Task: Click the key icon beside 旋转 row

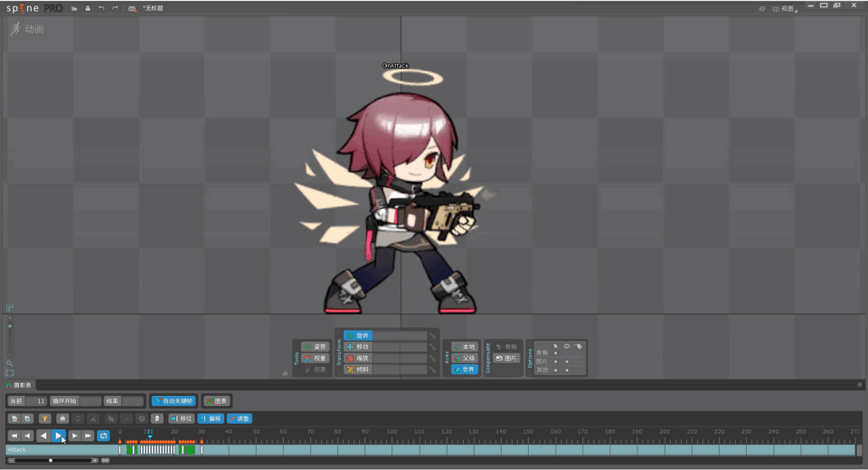Action: [x=432, y=335]
